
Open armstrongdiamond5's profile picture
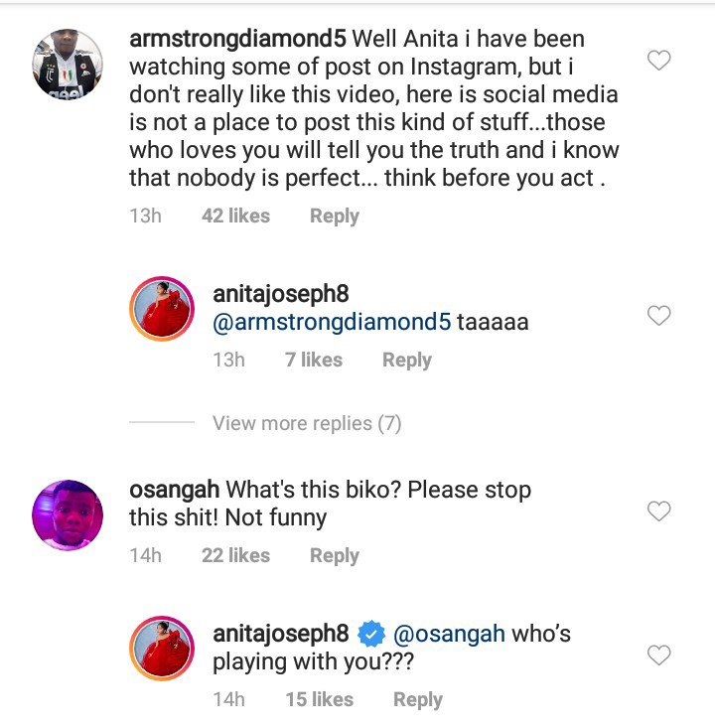coord(68,65)
